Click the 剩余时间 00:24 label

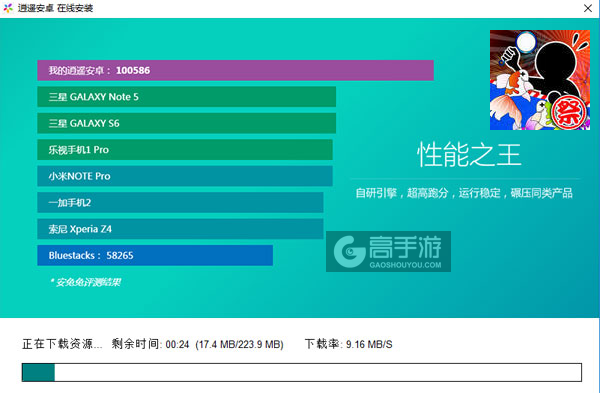click(150, 344)
